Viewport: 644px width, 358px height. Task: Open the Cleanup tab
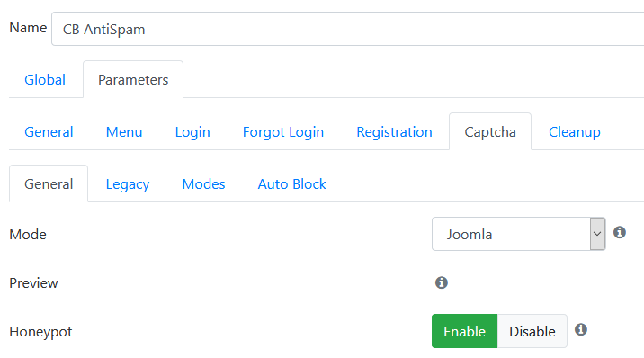click(574, 132)
